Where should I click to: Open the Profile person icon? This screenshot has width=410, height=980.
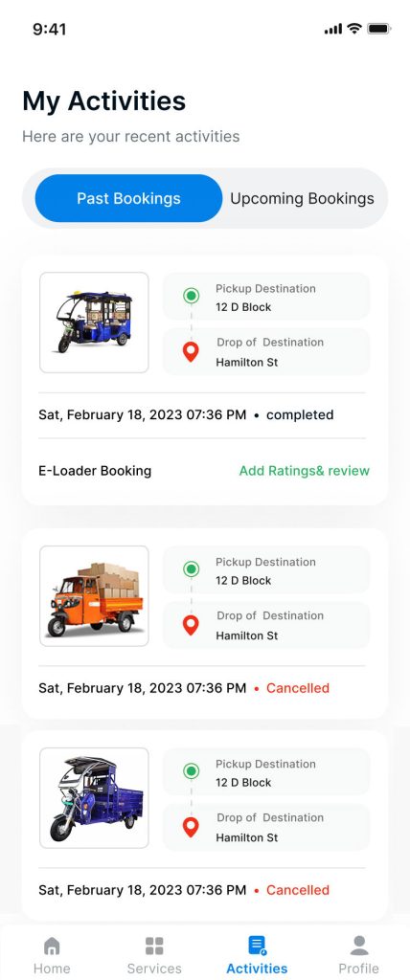pyautogui.click(x=359, y=946)
